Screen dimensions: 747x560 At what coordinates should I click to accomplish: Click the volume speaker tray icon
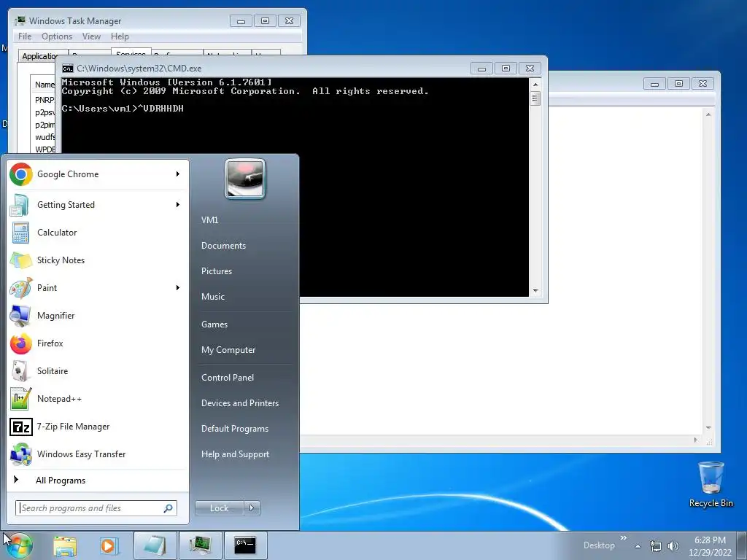pyautogui.click(x=673, y=546)
